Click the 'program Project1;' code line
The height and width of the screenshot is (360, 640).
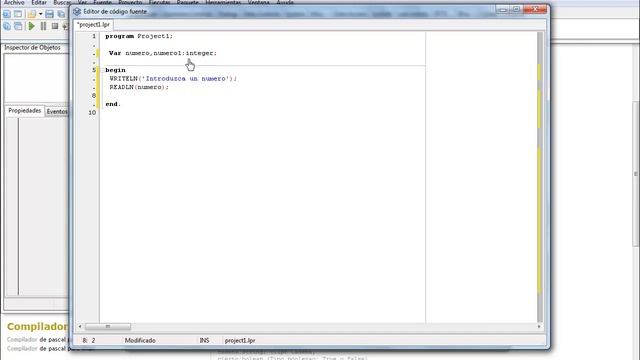[139, 36]
